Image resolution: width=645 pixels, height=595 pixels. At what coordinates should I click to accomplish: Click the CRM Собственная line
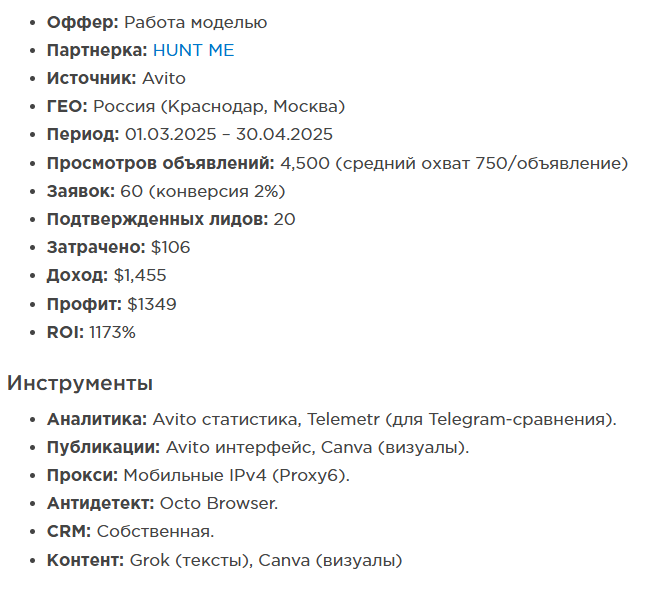[130, 531]
